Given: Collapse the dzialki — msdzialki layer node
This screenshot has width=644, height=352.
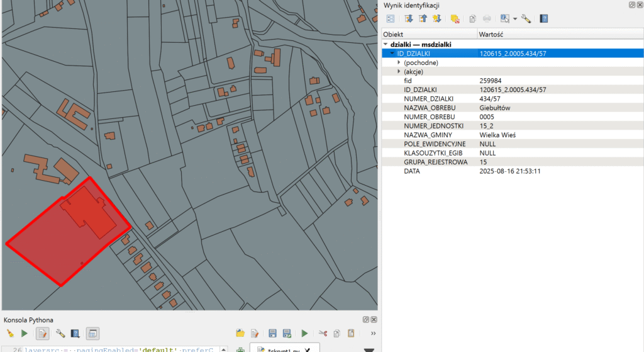Looking at the screenshot, I should click(x=385, y=45).
